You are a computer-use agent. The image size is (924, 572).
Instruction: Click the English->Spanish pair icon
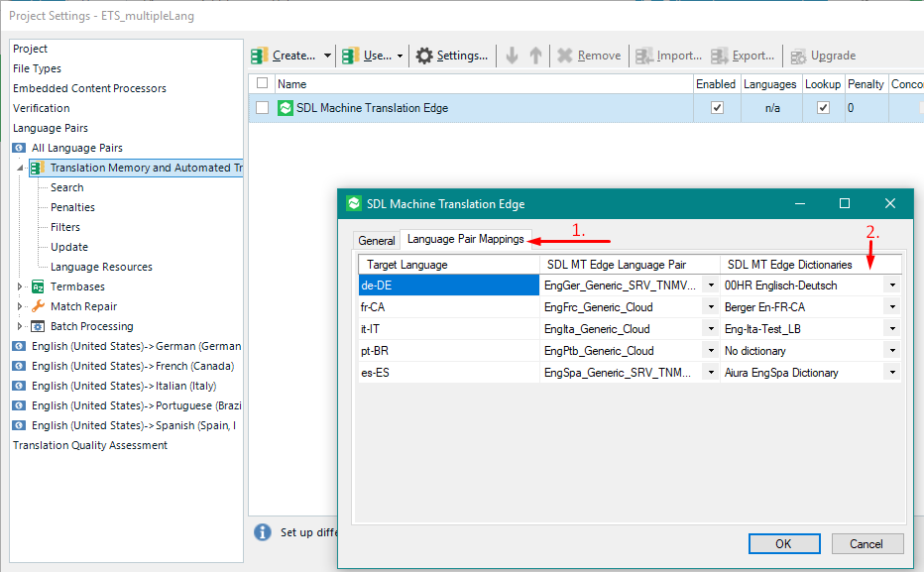coord(20,425)
